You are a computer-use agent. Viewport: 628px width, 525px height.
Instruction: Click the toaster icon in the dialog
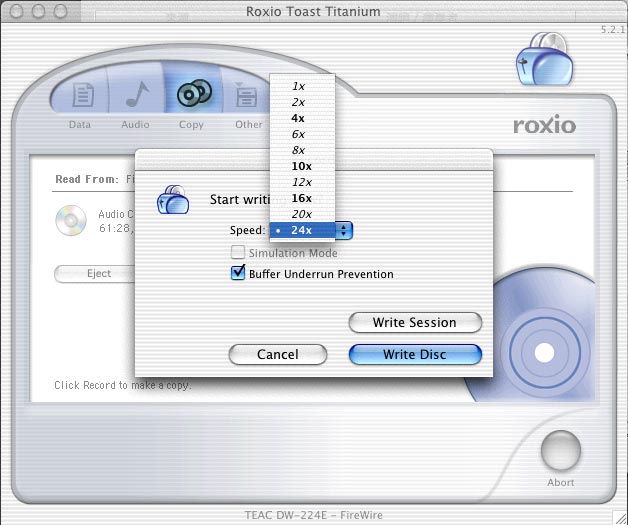[x=173, y=199]
